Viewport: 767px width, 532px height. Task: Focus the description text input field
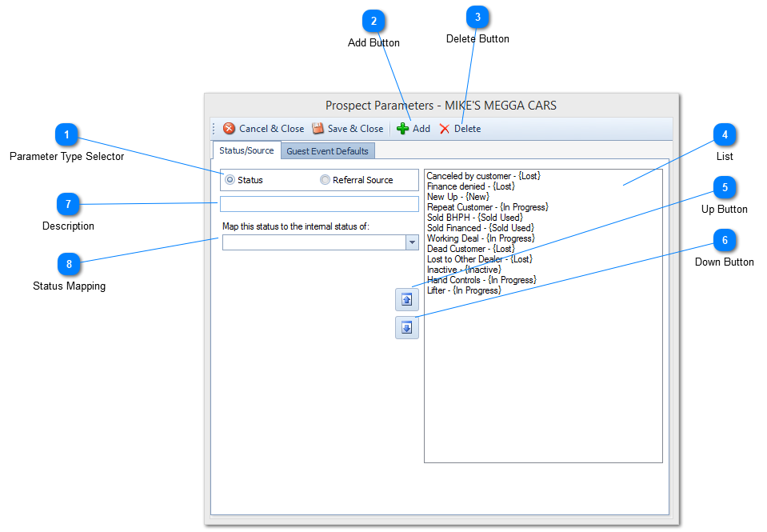[x=319, y=204]
